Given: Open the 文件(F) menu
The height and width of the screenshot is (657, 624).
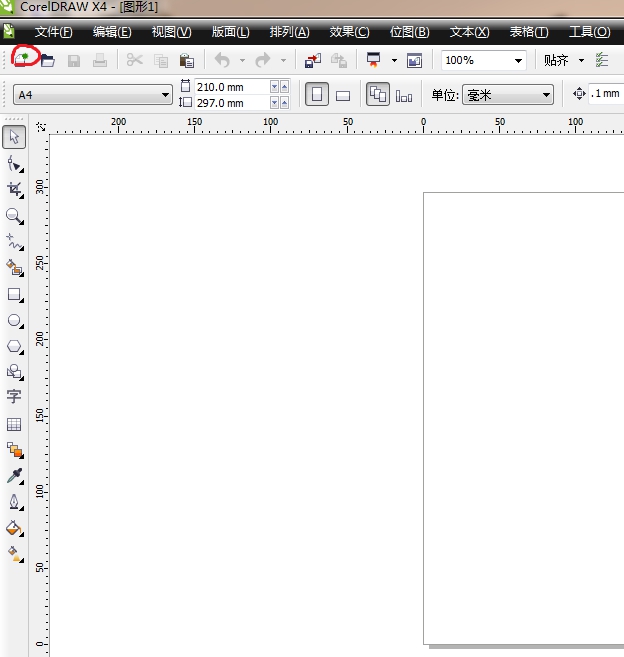Looking at the screenshot, I should point(53,32).
